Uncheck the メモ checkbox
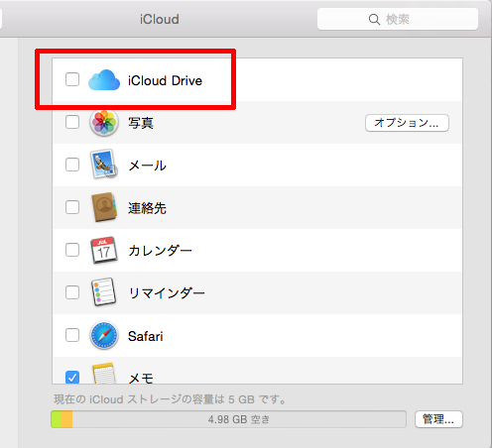 tap(72, 377)
